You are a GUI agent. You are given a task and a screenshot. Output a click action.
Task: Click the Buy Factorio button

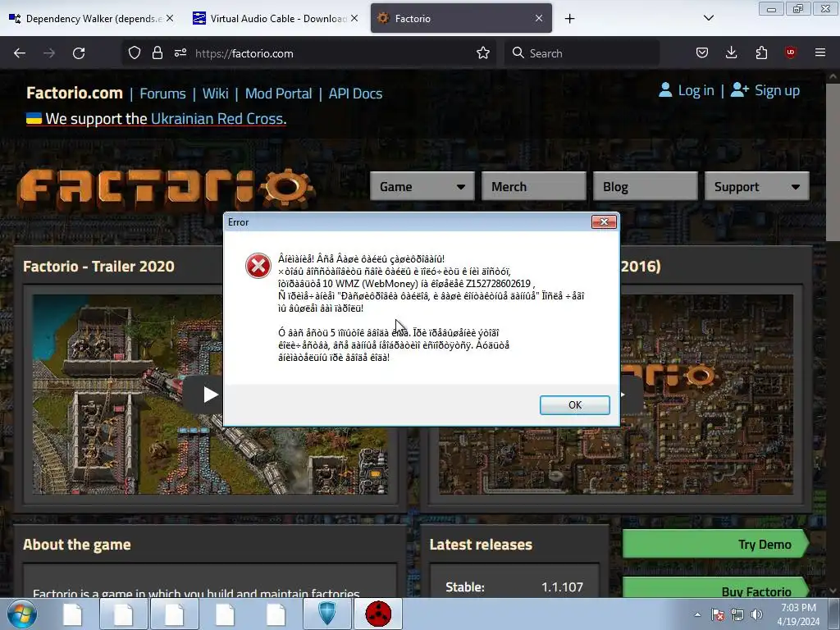click(715, 588)
